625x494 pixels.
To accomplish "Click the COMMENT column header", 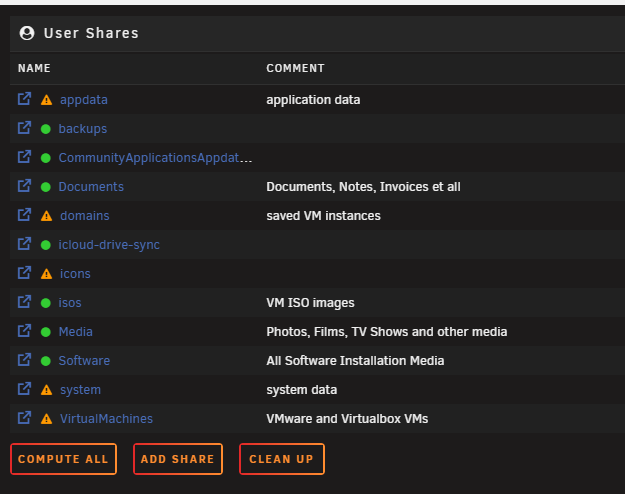I will [x=295, y=69].
